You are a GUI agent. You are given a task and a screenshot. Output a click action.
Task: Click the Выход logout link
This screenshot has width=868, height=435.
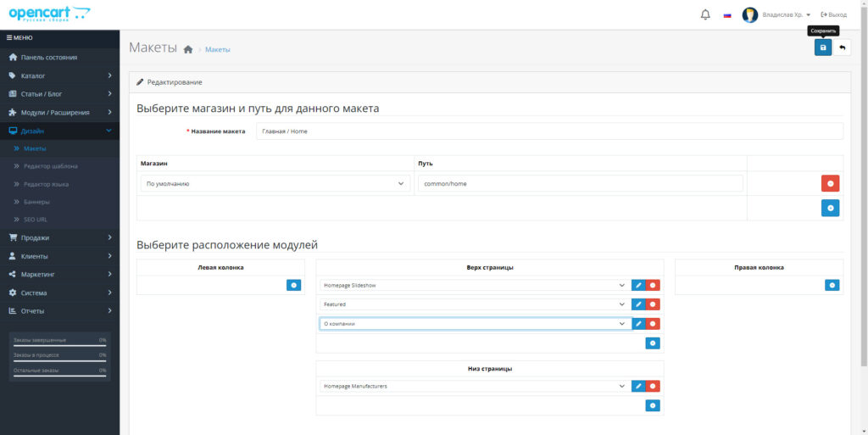pos(834,15)
